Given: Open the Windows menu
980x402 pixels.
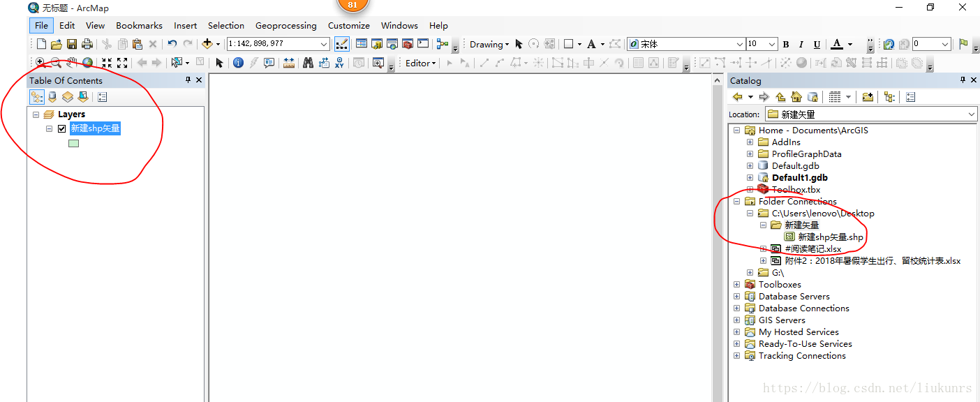Looking at the screenshot, I should [x=399, y=25].
